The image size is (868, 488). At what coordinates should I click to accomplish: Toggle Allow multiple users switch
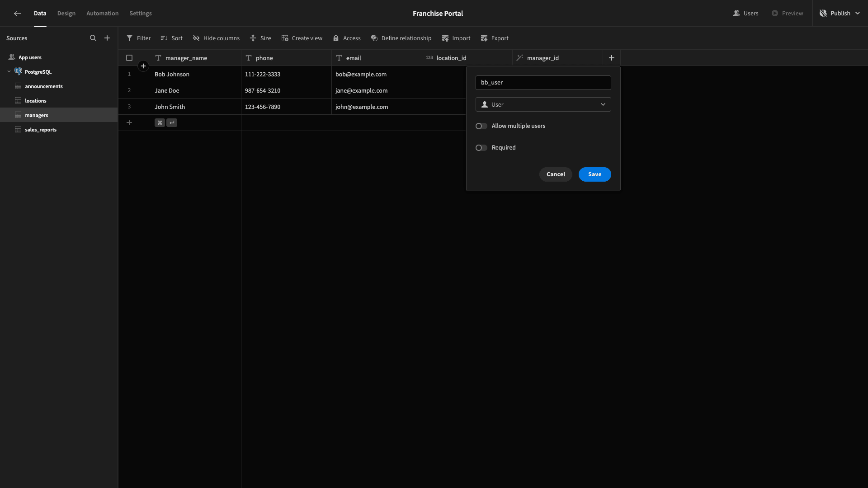tap(481, 127)
